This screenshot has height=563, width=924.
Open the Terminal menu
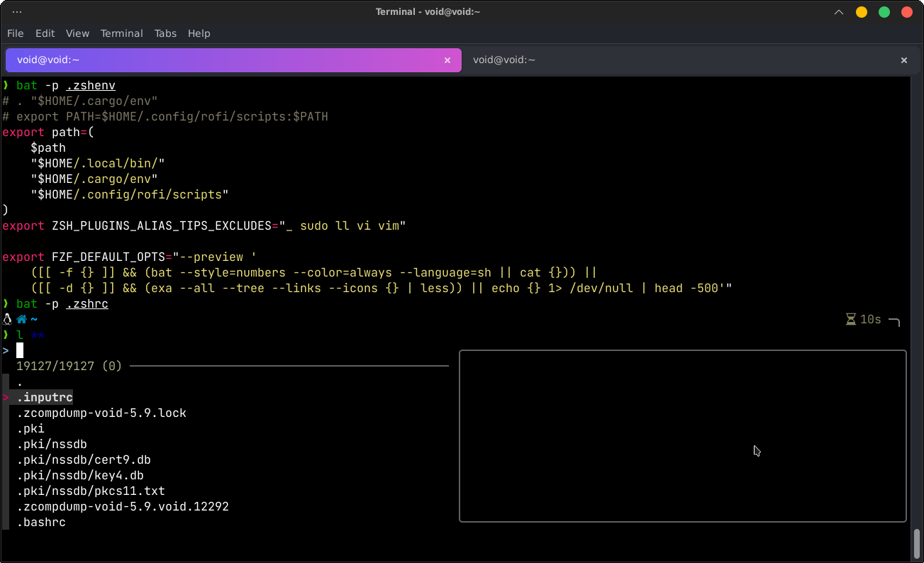point(121,33)
